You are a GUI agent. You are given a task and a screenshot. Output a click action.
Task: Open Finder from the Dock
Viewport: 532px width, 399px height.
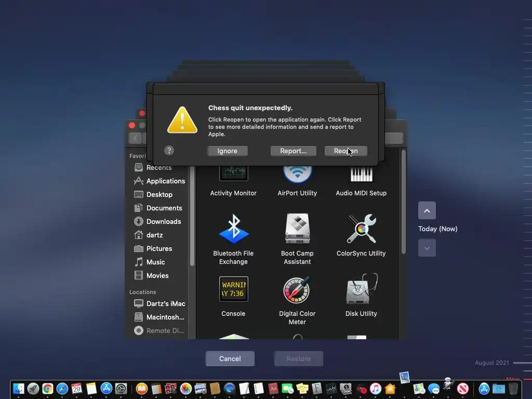pos(18,389)
